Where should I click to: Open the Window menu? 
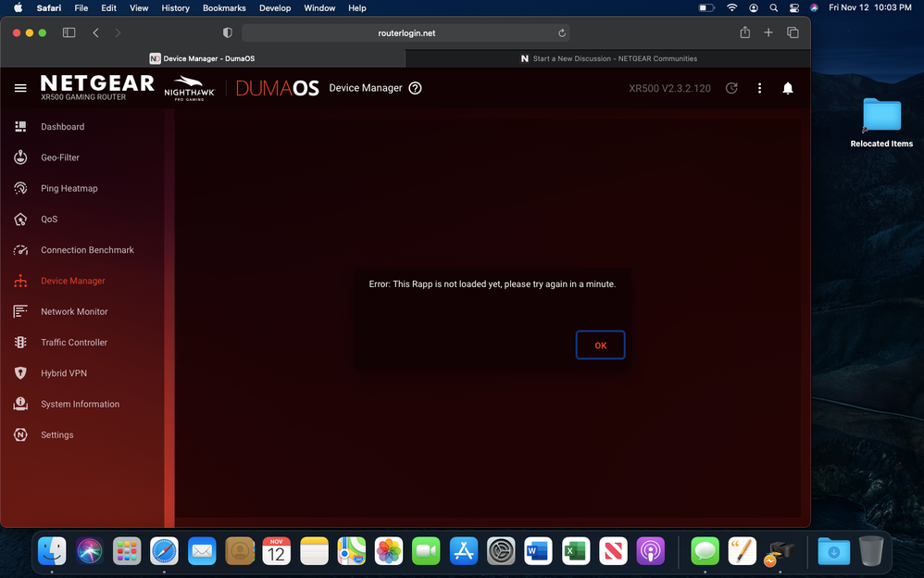pyautogui.click(x=319, y=7)
